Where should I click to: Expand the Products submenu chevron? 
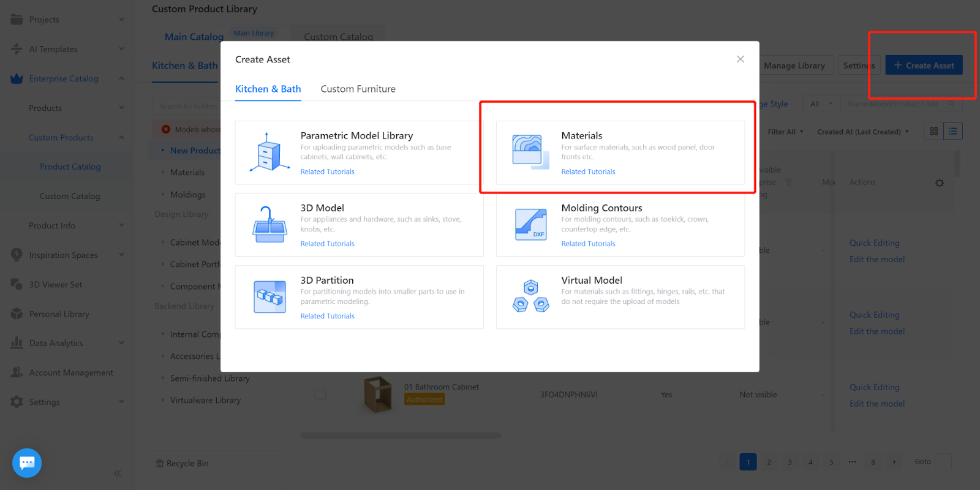pyautogui.click(x=121, y=108)
